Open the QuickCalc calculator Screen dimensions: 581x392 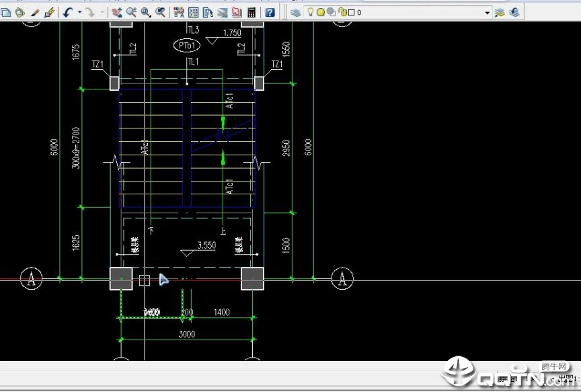pyautogui.click(x=251, y=12)
